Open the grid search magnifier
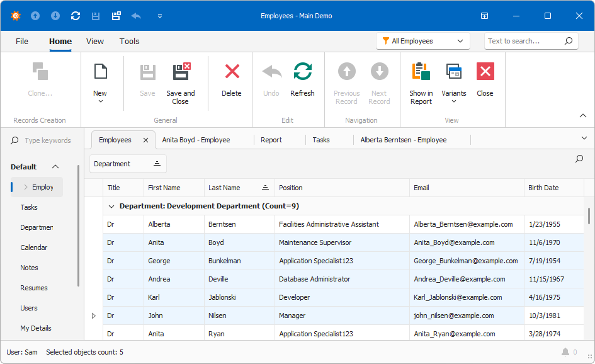The height and width of the screenshot is (364, 595). pos(579,159)
